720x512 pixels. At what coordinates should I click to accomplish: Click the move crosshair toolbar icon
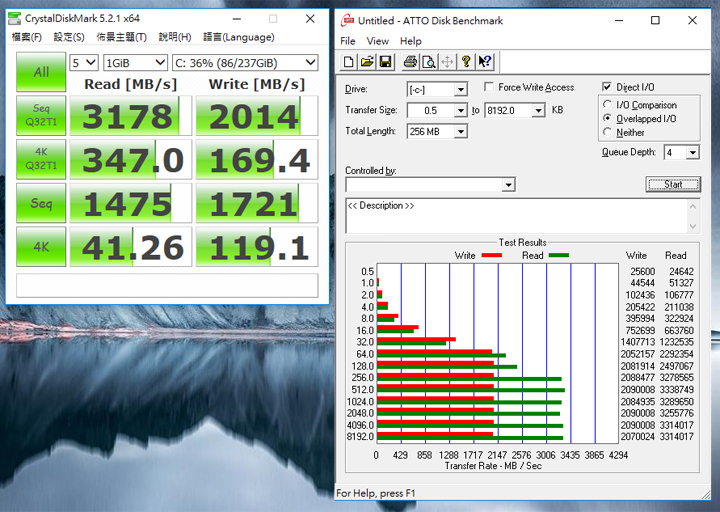(447, 62)
